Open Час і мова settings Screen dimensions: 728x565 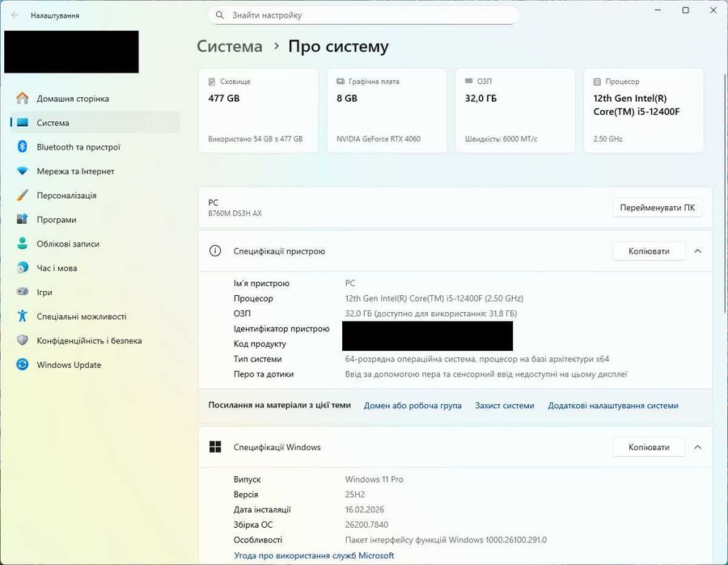point(95,268)
